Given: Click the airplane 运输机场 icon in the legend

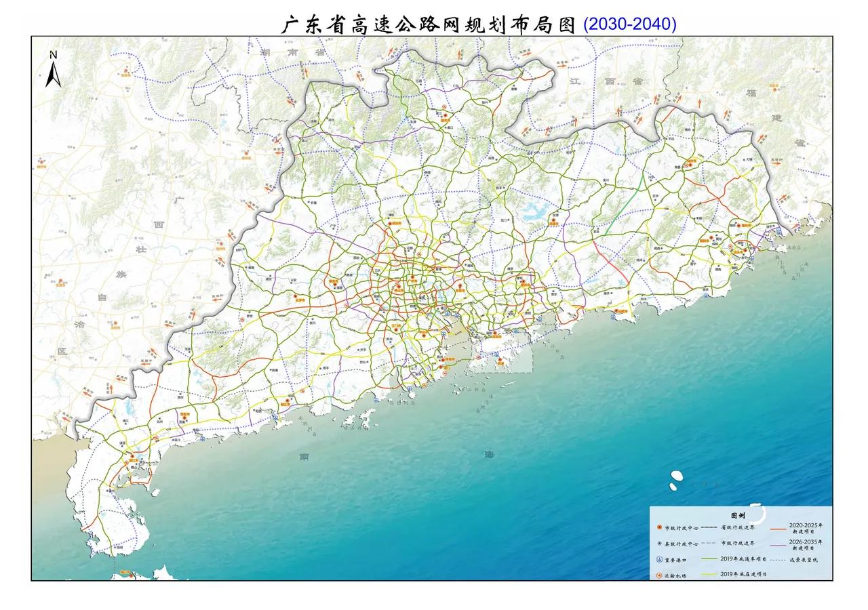Looking at the screenshot, I should (658, 575).
